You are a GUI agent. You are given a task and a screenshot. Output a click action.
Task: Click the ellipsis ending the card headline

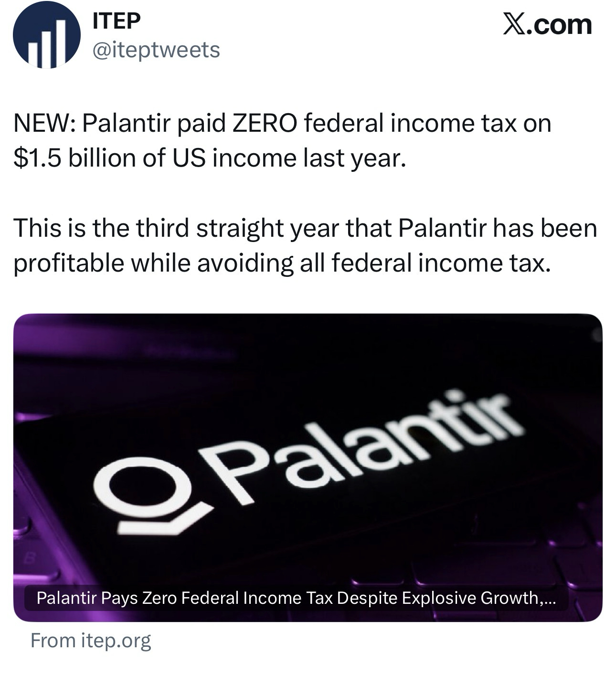[550, 599]
